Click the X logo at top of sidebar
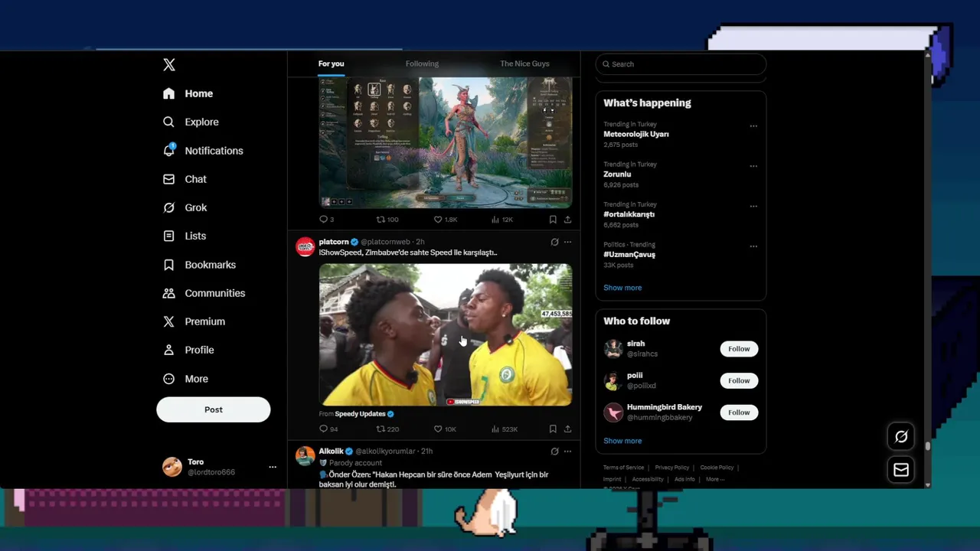 coord(169,65)
